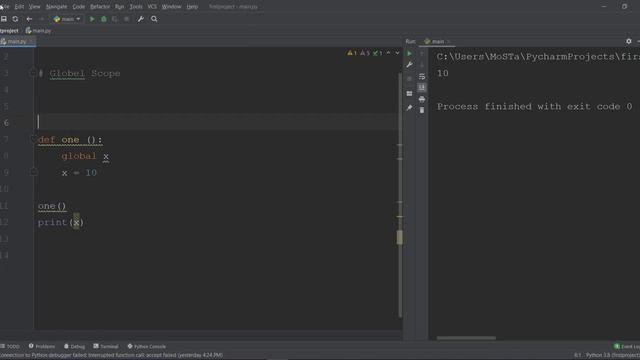Open the Help menu
Image resolution: width=640 pixels, height=360 pixels.
pos(192,7)
